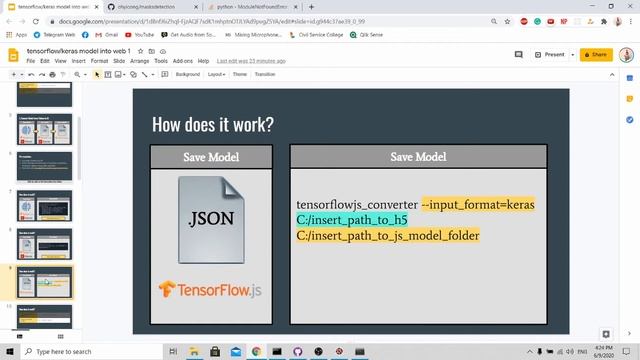This screenshot has height=360, width=640.
Task: Expand new slide layout dropdown arrow
Action: click(22, 74)
